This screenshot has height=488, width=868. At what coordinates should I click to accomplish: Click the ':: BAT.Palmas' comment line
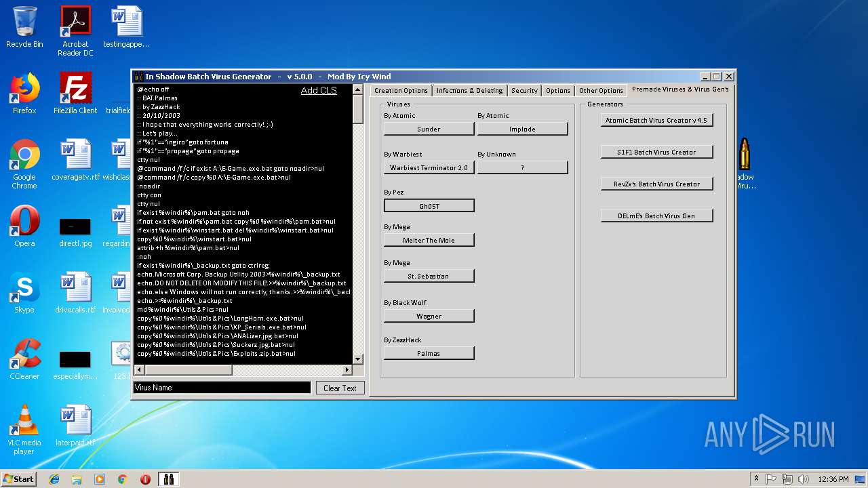coord(157,98)
